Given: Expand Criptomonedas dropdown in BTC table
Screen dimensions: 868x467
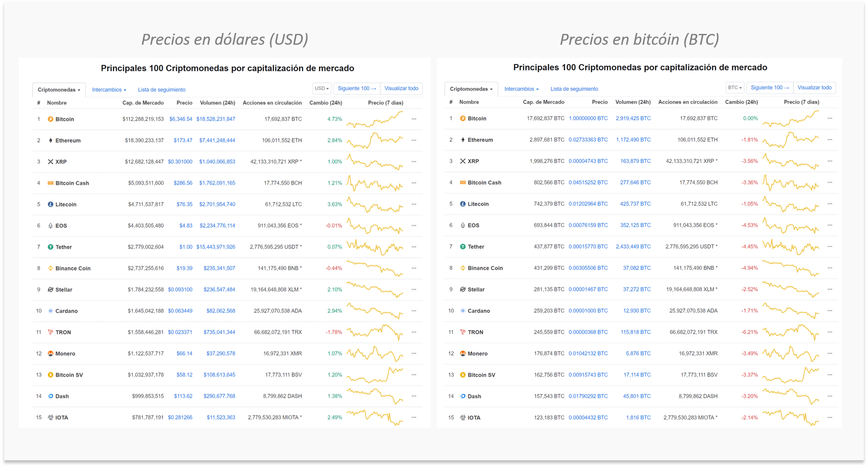Looking at the screenshot, I should (x=471, y=89).
